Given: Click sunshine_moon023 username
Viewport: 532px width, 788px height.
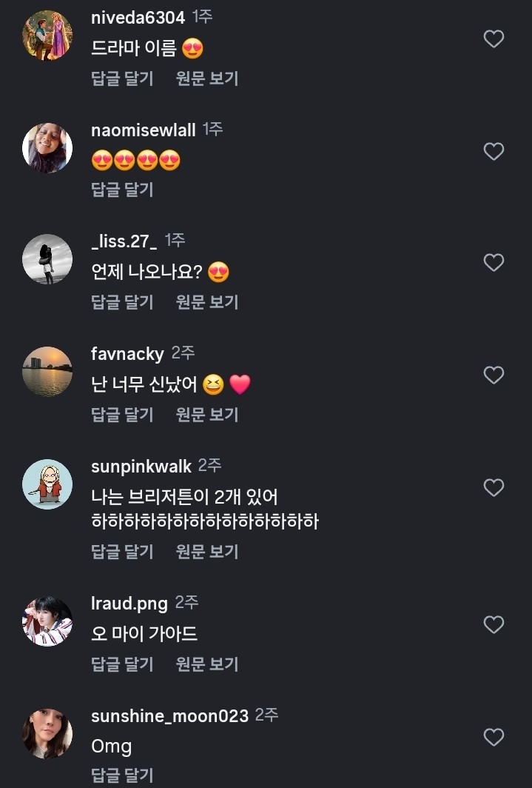Looking at the screenshot, I should (169, 716).
